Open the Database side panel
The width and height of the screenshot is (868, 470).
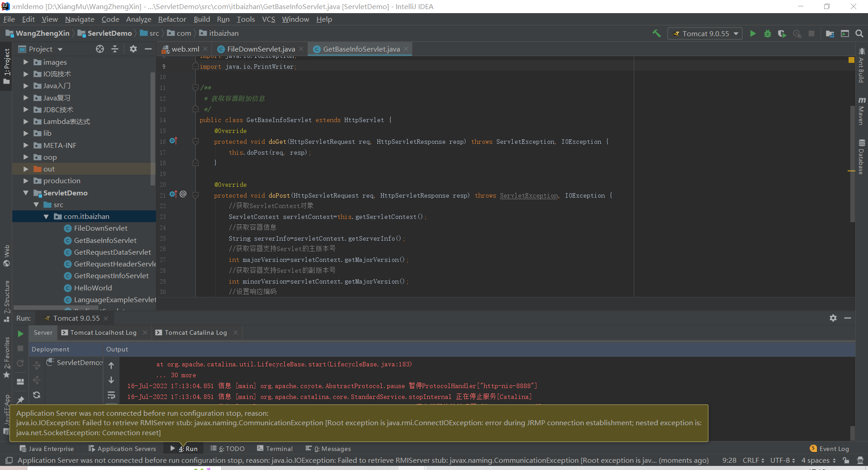point(862,157)
